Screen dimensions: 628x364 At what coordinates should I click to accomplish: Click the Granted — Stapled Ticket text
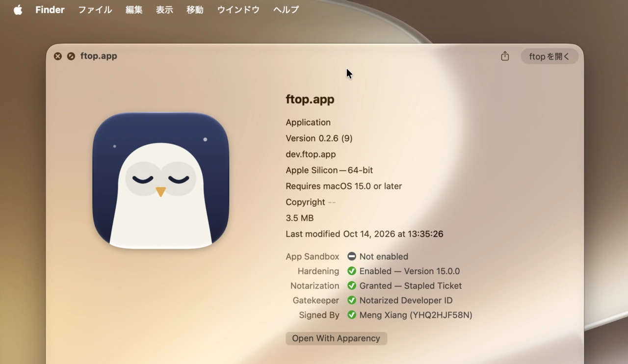[x=411, y=286]
